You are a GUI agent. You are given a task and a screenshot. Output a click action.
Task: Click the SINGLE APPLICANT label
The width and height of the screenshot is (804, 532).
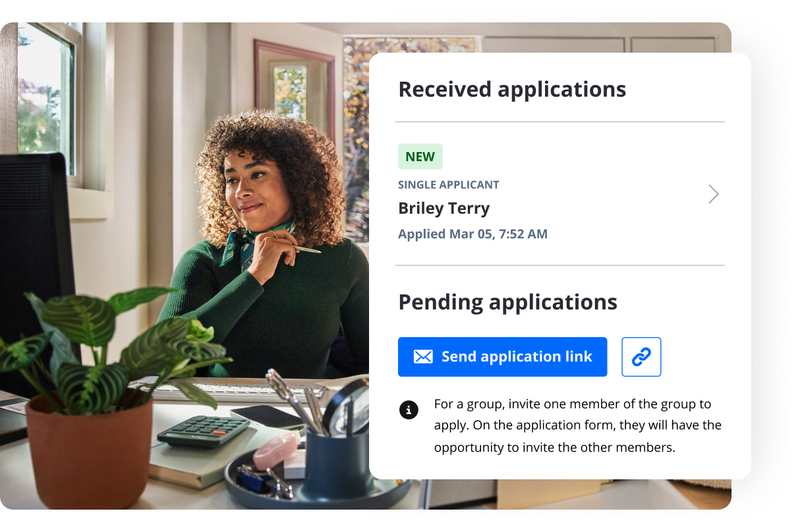click(449, 185)
